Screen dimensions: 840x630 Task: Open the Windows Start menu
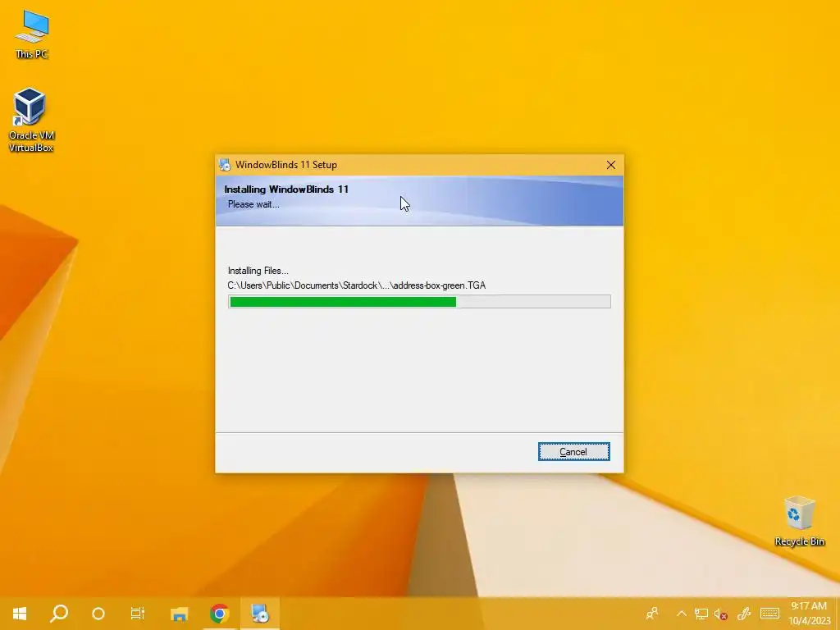coord(20,614)
